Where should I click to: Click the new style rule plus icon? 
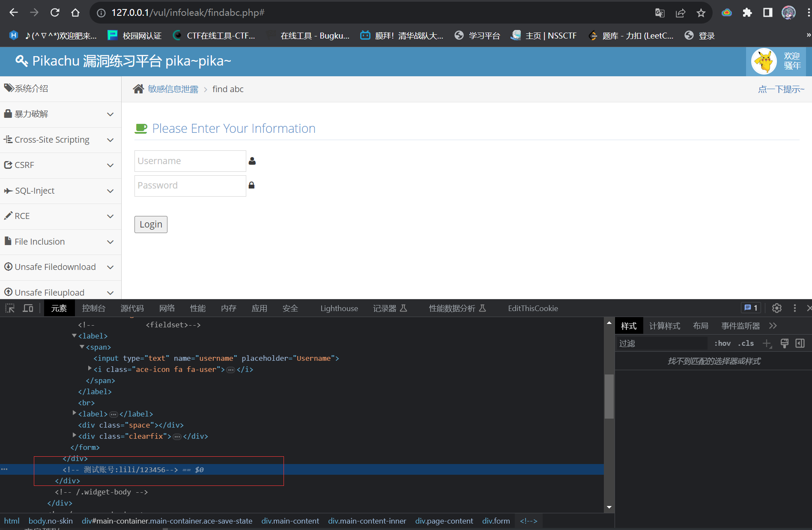tap(767, 344)
